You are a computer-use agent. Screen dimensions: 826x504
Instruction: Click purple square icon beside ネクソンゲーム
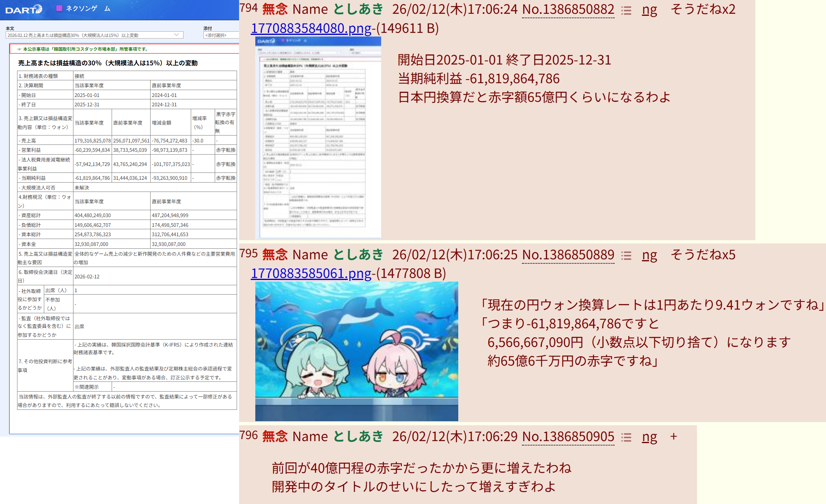point(59,8)
